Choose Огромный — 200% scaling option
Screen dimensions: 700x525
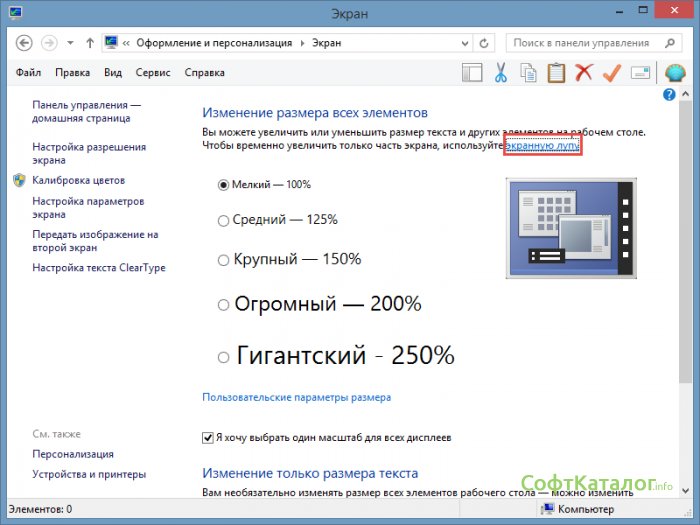click(224, 305)
